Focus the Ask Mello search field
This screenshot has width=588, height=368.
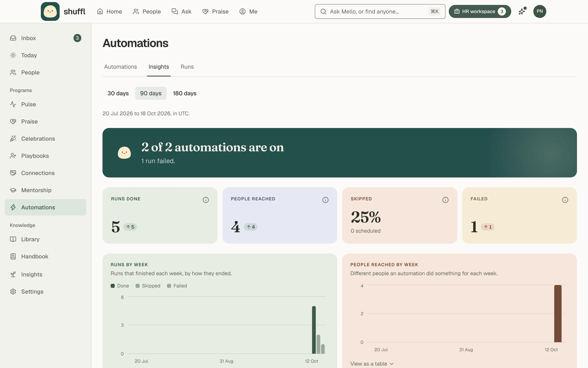[380, 11]
